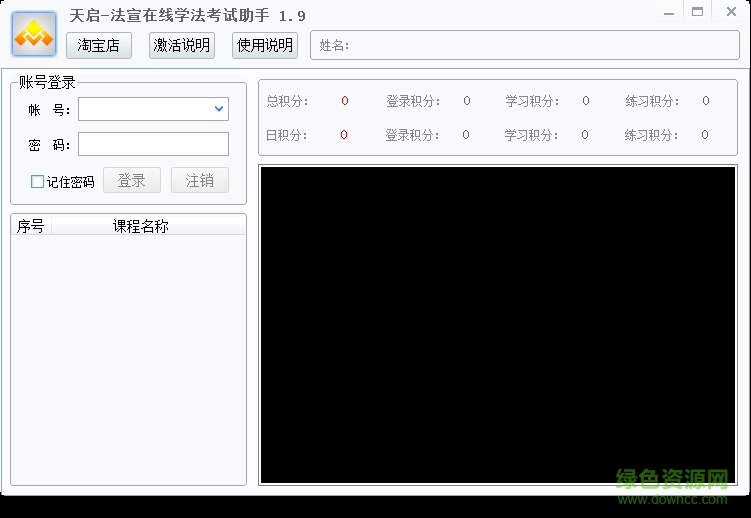Click the empty course list area
The image size is (751, 518).
(128, 360)
